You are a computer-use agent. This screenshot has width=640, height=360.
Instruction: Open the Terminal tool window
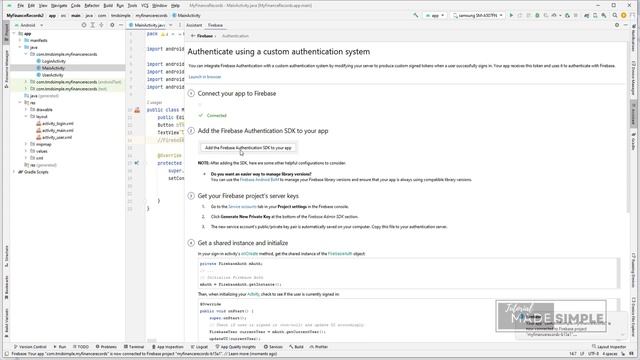[x=134, y=347]
